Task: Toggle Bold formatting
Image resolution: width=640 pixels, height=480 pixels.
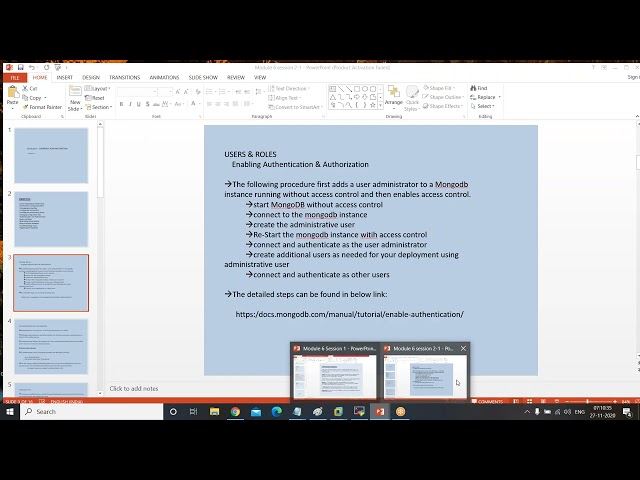Action: tap(121, 104)
